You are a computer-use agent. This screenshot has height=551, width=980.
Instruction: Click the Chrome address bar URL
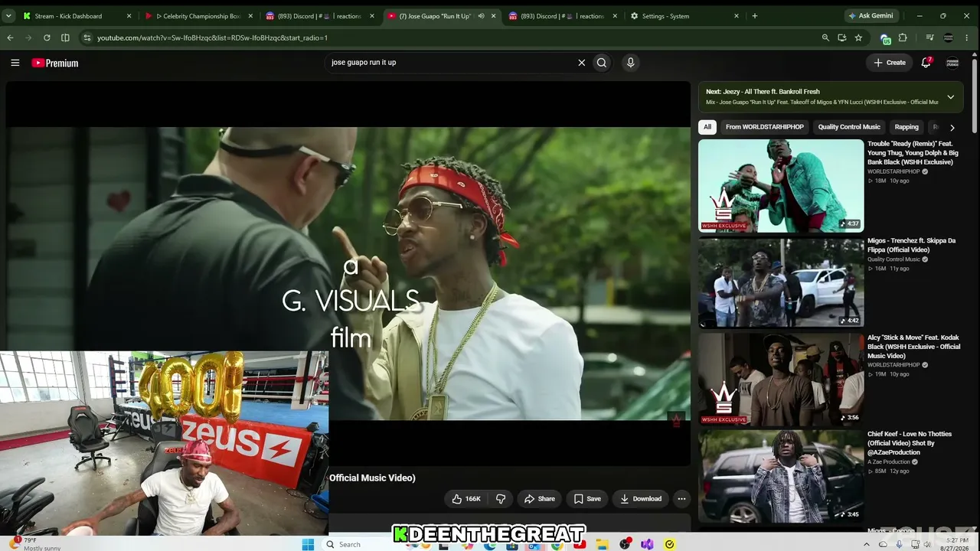tap(212, 37)
